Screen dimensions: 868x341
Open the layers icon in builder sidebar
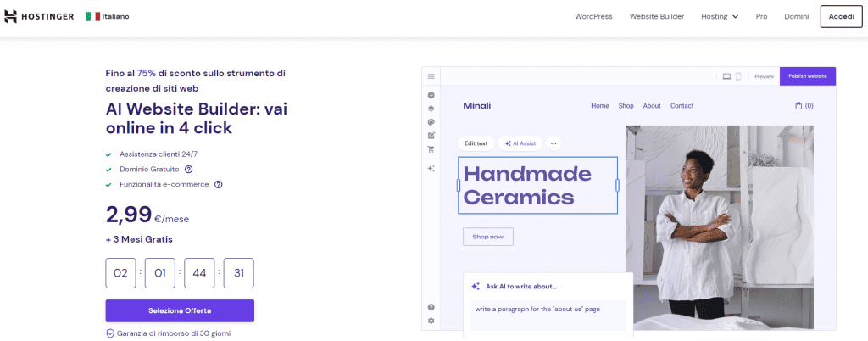click(x=431, y=109)
